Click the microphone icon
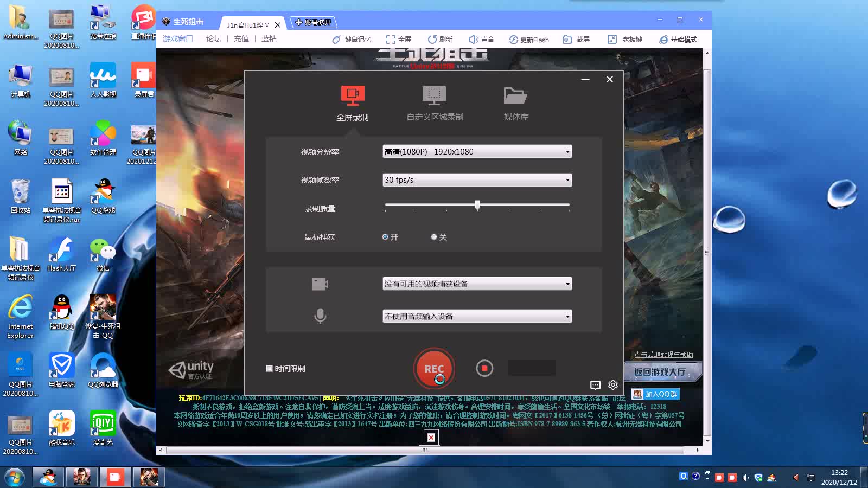Screen dimensions: 868x488 point(320,316)
